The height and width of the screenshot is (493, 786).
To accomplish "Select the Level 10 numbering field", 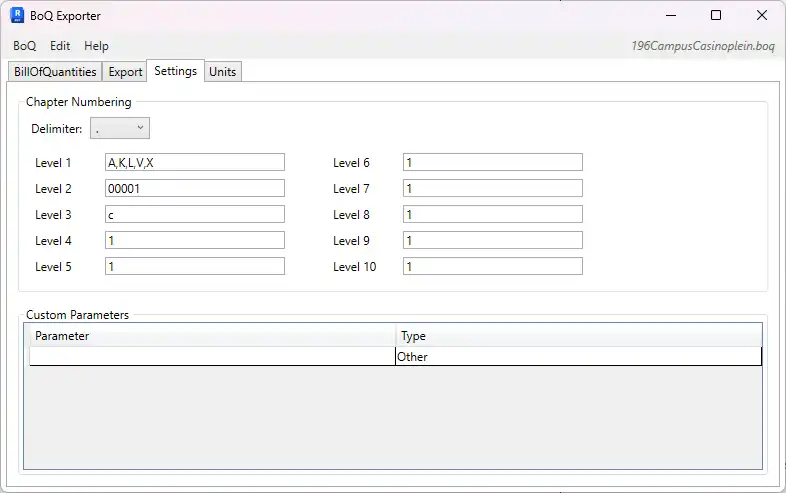I will coord(492,266).
